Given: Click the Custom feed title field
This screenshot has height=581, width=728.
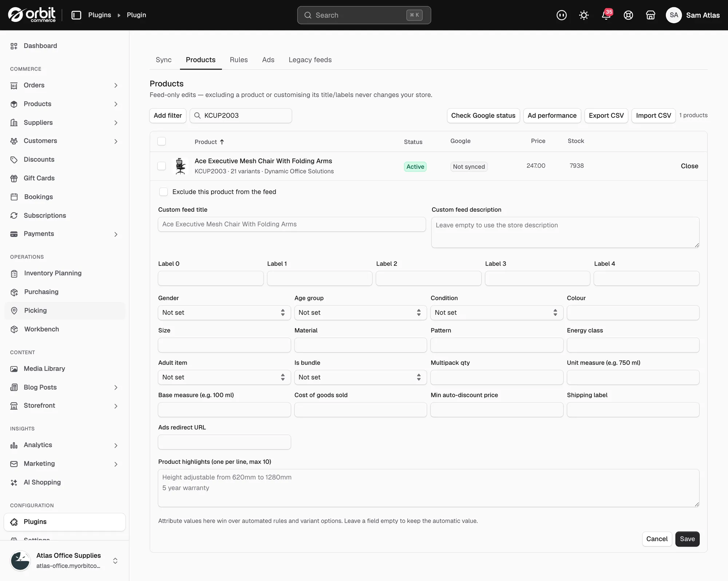Looking at the screenshot, I should pos(292,224).
